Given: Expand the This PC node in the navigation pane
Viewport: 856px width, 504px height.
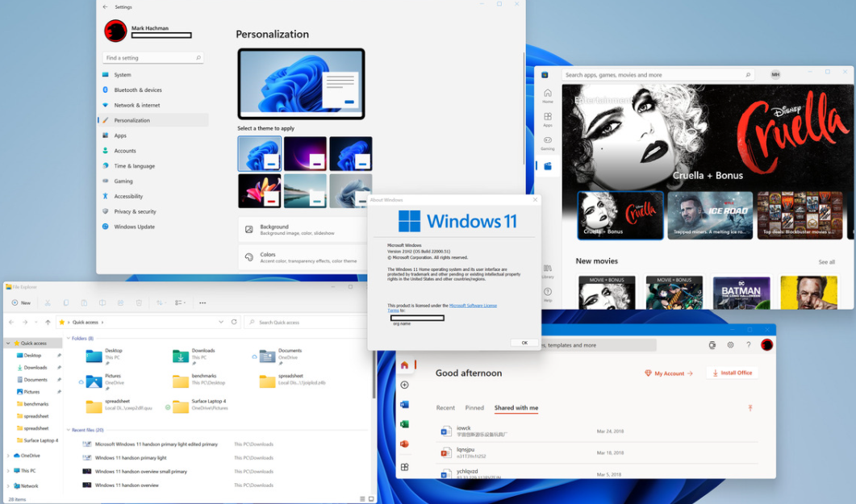Looking at the screenshot, I should coord(8,470).
